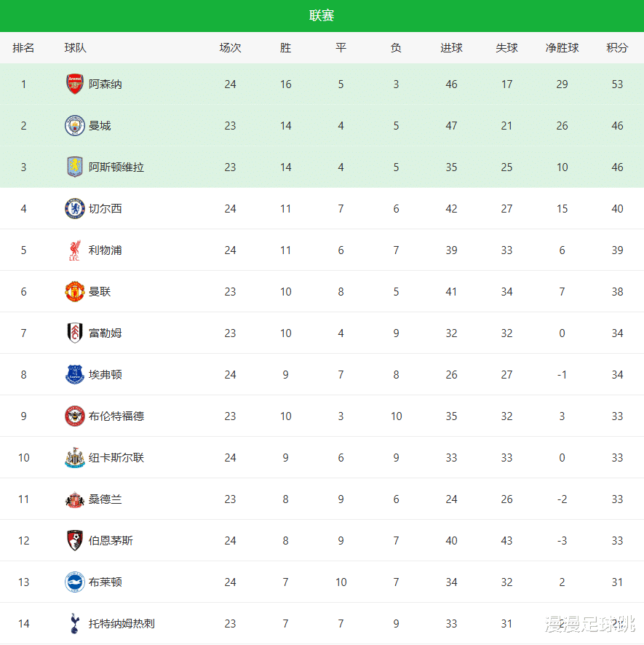Screen dimensions: 644x645
Task: Click the Tottenham Hotspur club crest
Action: (75, 624)
